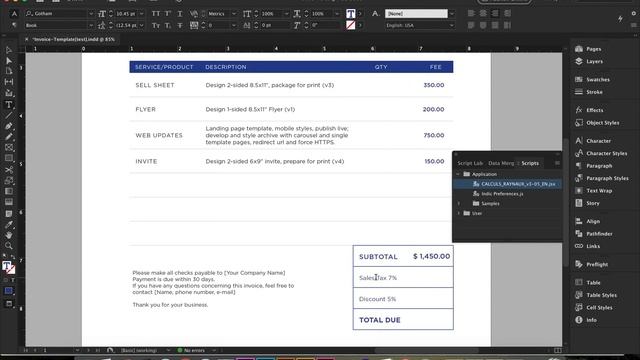Open the Gotham font family dropdown
Viewport: 640px width, 360px height.
(x=91, y=14)
